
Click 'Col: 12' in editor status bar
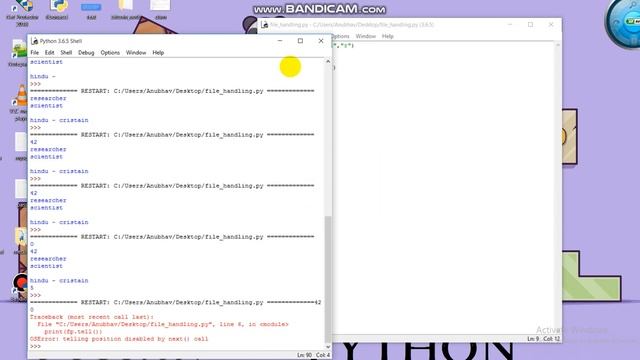(x=551, y=339)
